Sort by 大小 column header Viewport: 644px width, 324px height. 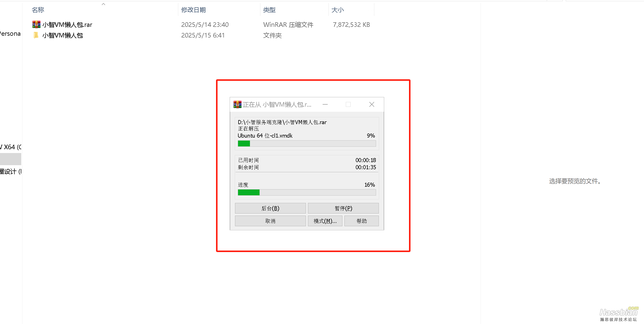click(x=337, y=10)
